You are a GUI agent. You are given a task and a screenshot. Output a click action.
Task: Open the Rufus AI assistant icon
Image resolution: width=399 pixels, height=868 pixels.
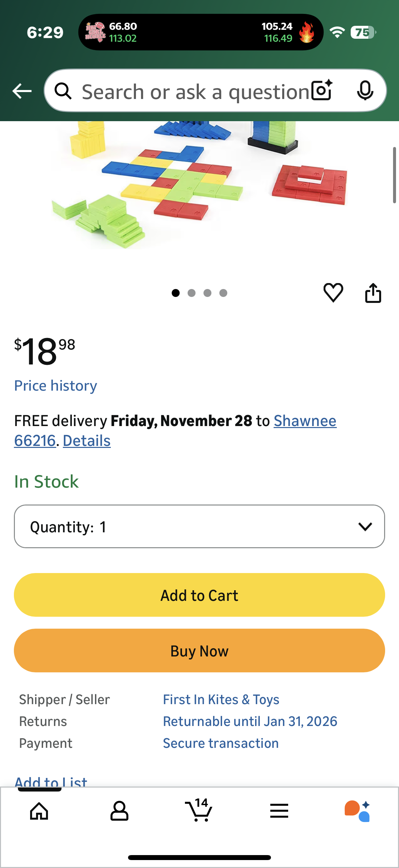click(358, 811)
